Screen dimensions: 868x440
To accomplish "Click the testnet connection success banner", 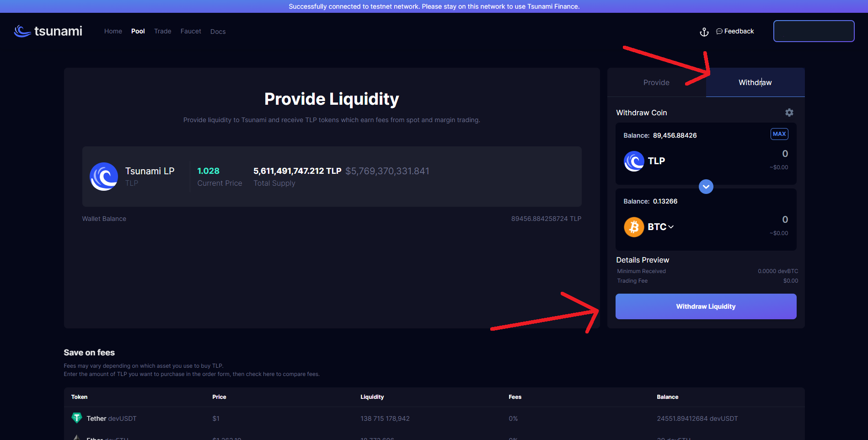I will pos(434,6).
